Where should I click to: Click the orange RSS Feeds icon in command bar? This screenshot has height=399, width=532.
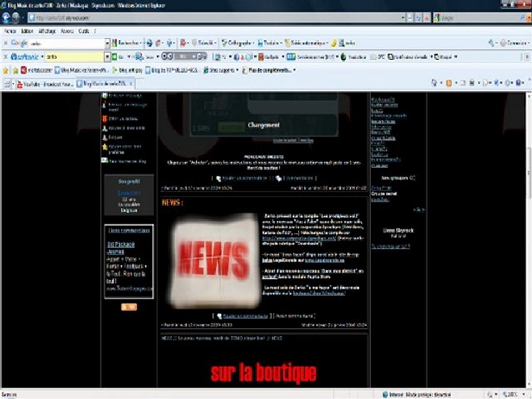[448, 83]
